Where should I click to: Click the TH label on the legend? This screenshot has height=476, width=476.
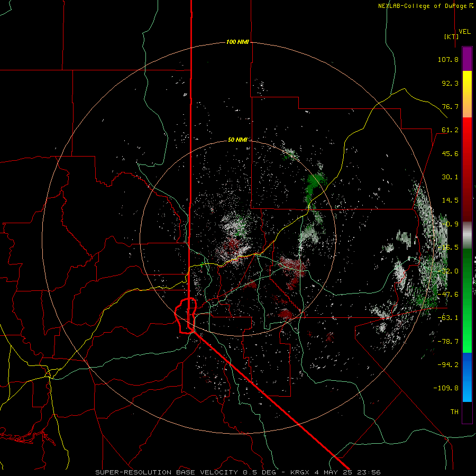[x=454, y=412]
